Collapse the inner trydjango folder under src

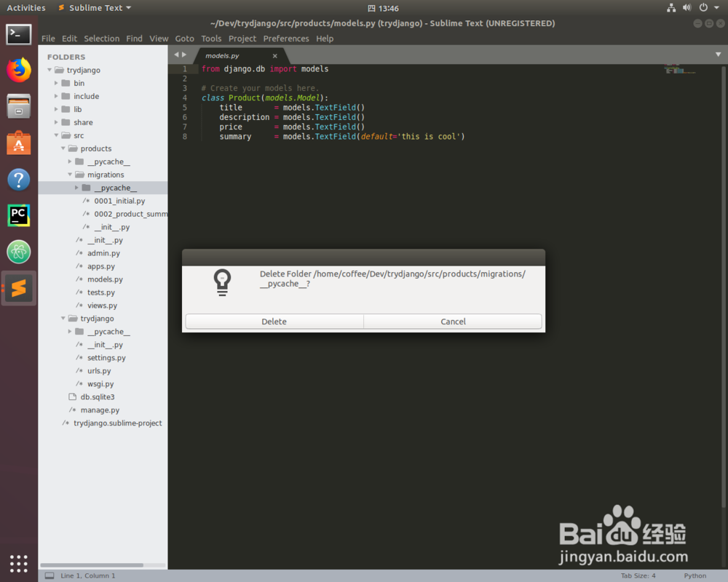point(63,319)
